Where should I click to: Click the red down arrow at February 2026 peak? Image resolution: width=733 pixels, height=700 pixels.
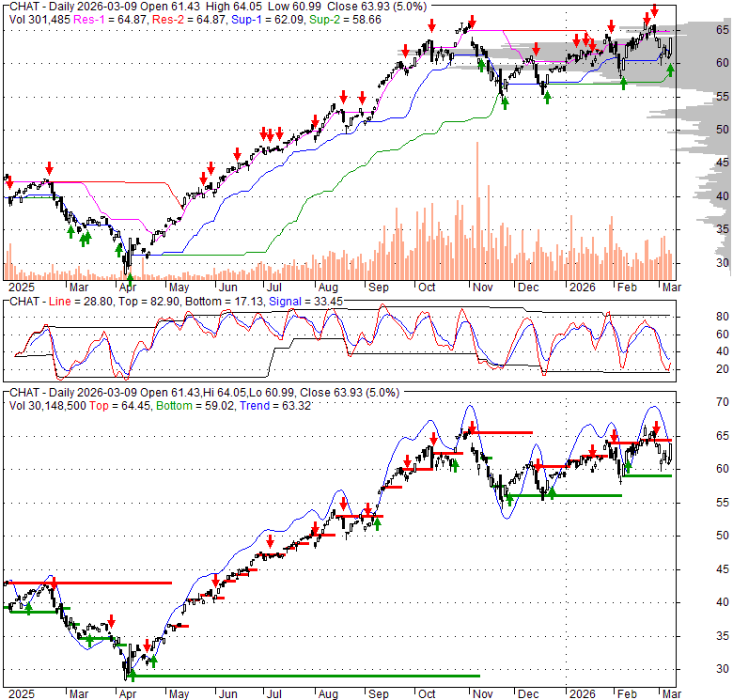(x=654, y=10)
